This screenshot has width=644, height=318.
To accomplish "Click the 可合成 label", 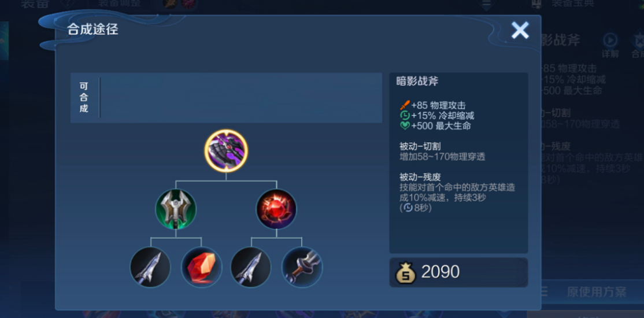I will pos(84,97).
